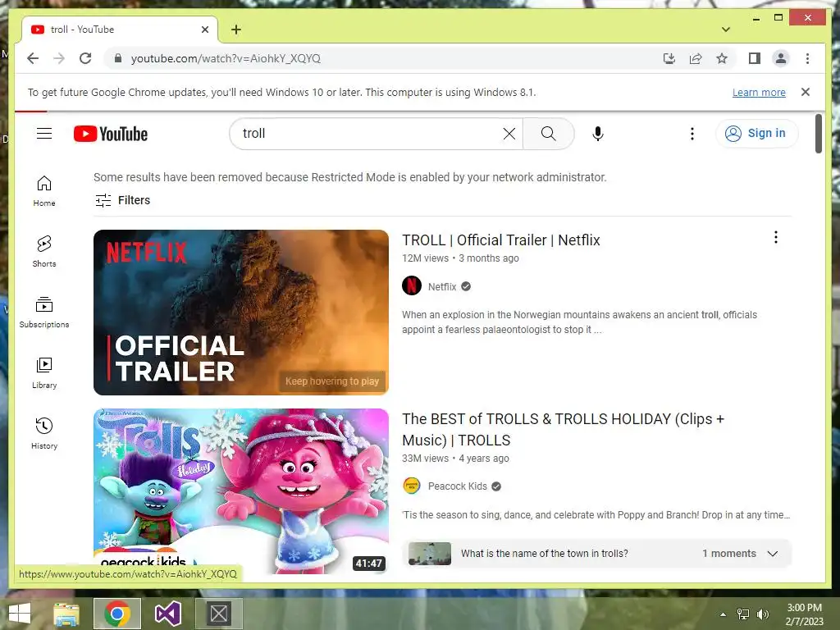Show hidden system tray icons
840x630 pixels.
pyautogui.click(x=723, y=614)
